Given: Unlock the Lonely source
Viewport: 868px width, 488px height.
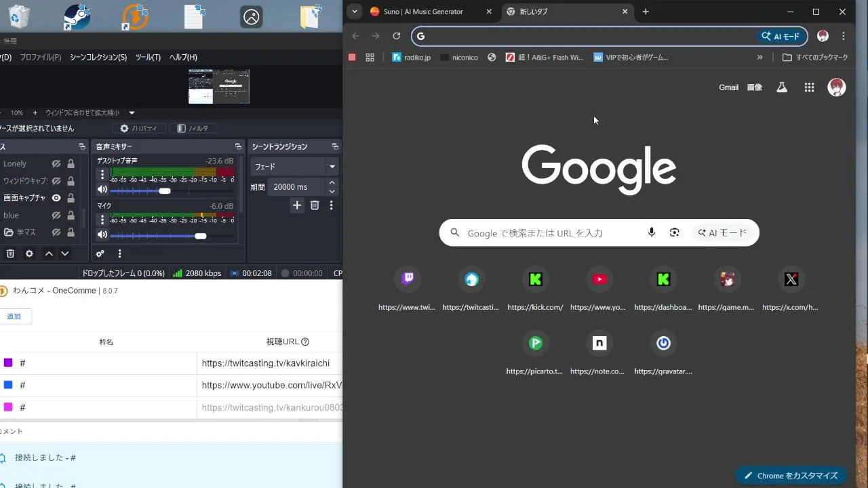Looking at the screenshot, I should pos(71,163).
